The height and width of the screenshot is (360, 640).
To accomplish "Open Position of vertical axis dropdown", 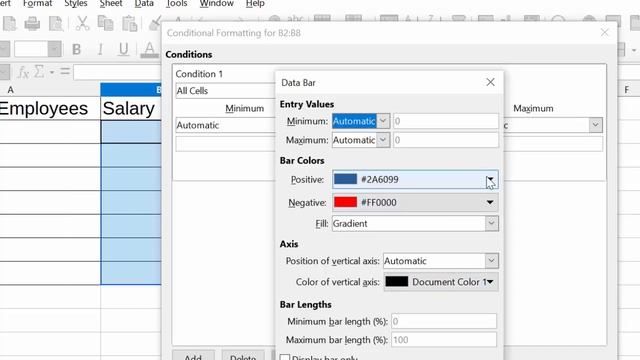I will pos(441,261).
